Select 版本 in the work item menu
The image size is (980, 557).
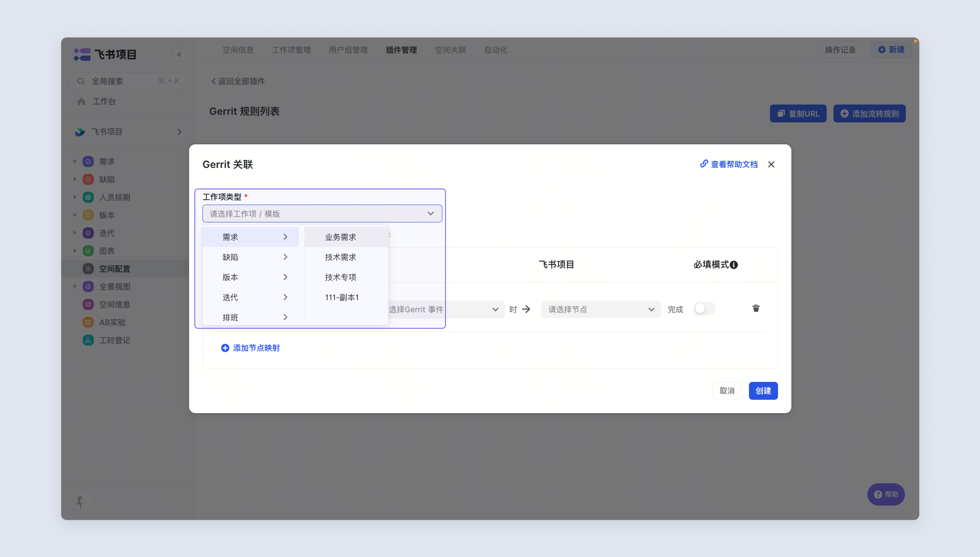[x=251, y=277]
